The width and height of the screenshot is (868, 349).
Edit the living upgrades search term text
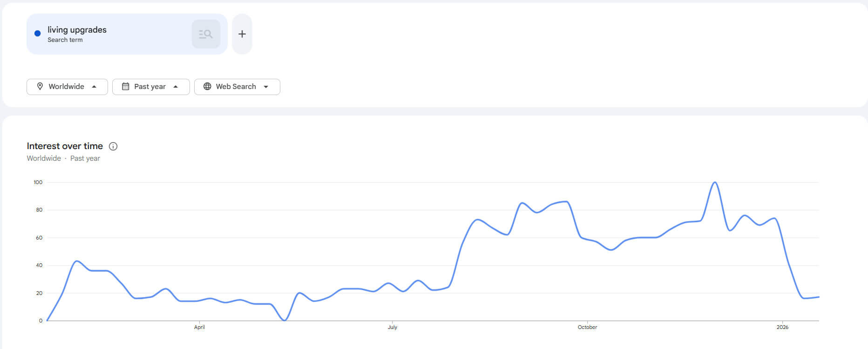pyautogui.click(x=77, y=30)
